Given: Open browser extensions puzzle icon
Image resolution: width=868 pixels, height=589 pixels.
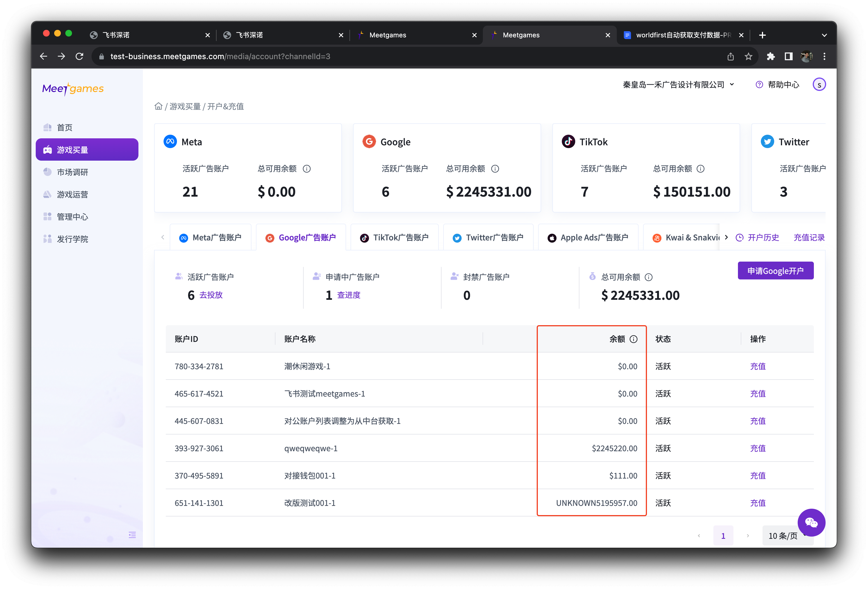Looking at the screenshot, I should pos(771,56).
